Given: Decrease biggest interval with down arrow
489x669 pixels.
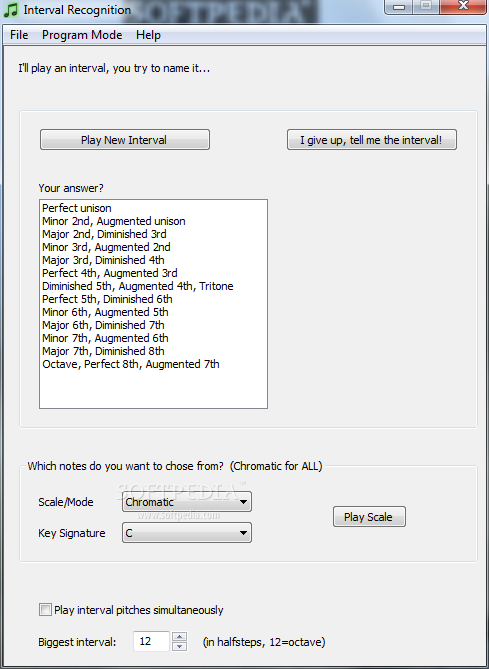Looking at the screenshot, I should (180, 646).
